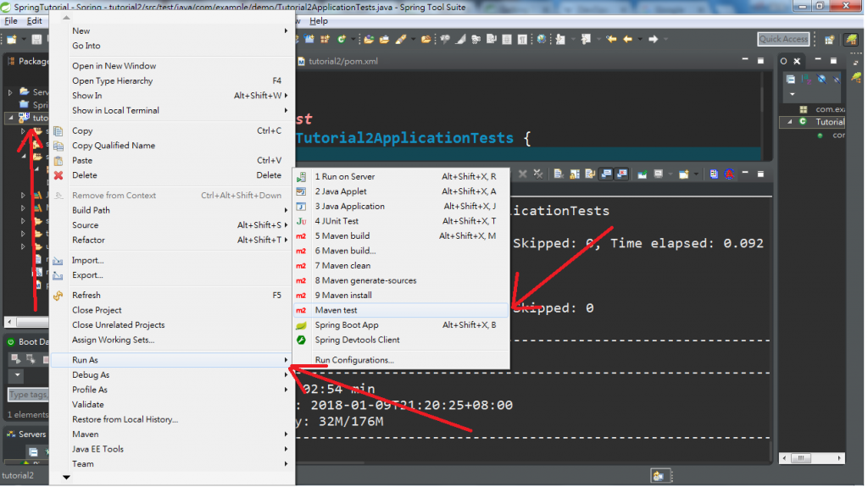Click Run Configurations... entry
Screen dimensions: 868x487
(x=401, y=360)
